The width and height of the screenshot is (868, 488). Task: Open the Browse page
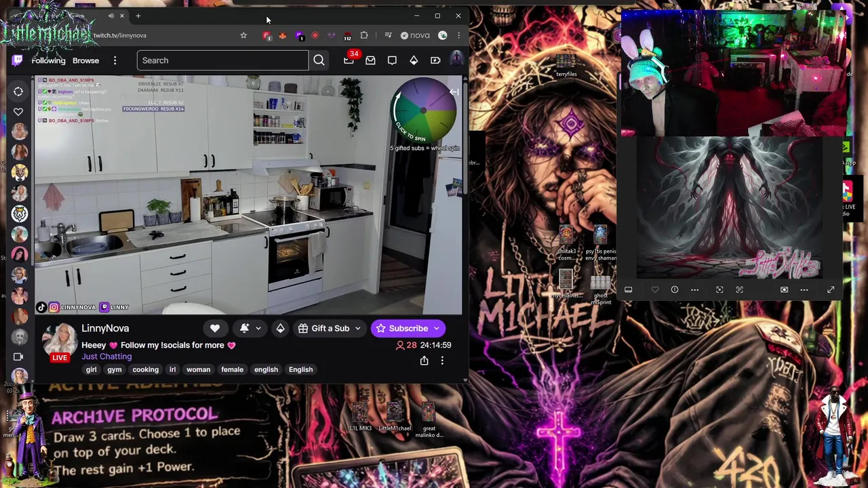85,60
